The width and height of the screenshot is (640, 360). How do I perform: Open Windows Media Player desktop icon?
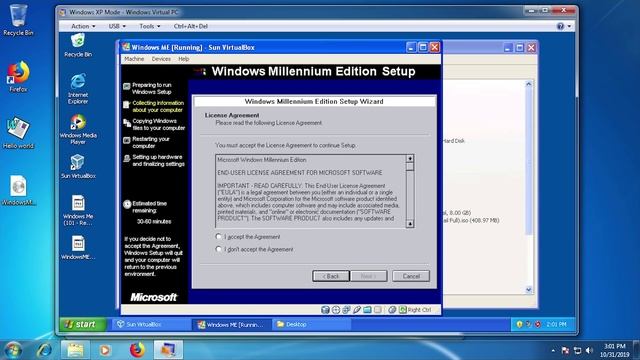tap(78, 129)
